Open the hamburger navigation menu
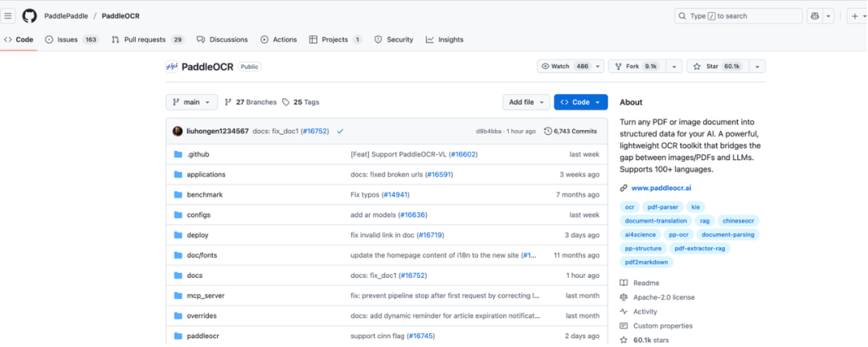Screen dimensions: 868x347 (8, 16)
